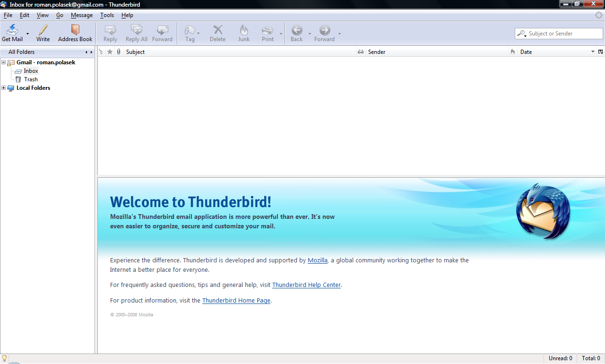Viewport: 605px width, 364px height.
Task: Go Back using the toolbar arrow
Action: coord(297,30)
